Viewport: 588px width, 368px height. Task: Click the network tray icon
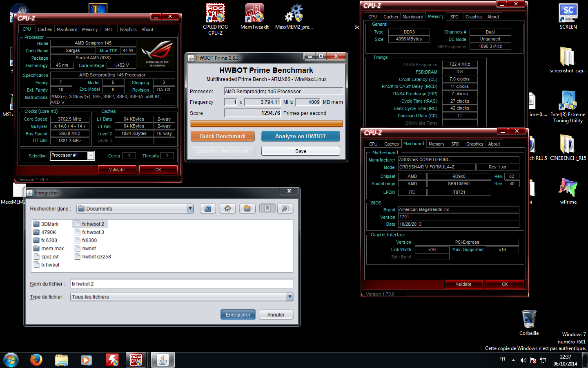[543, 360]
